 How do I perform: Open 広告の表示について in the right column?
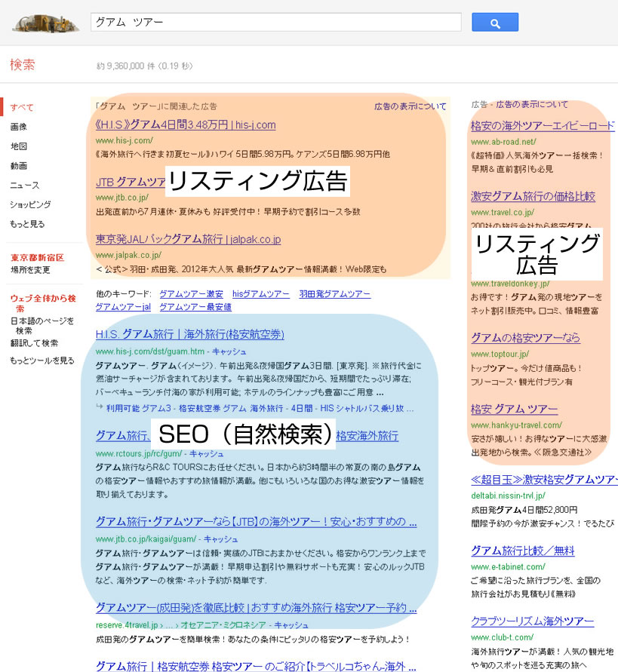coord(532,104)
